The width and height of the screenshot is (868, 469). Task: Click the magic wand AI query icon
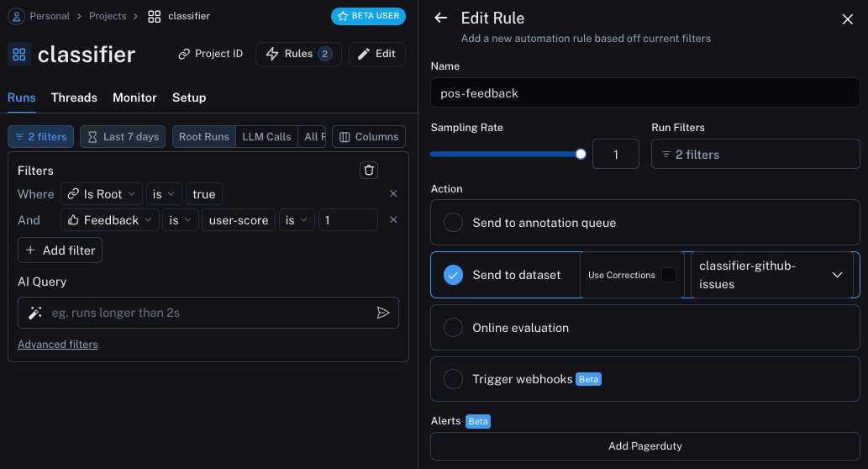(35, 313)
